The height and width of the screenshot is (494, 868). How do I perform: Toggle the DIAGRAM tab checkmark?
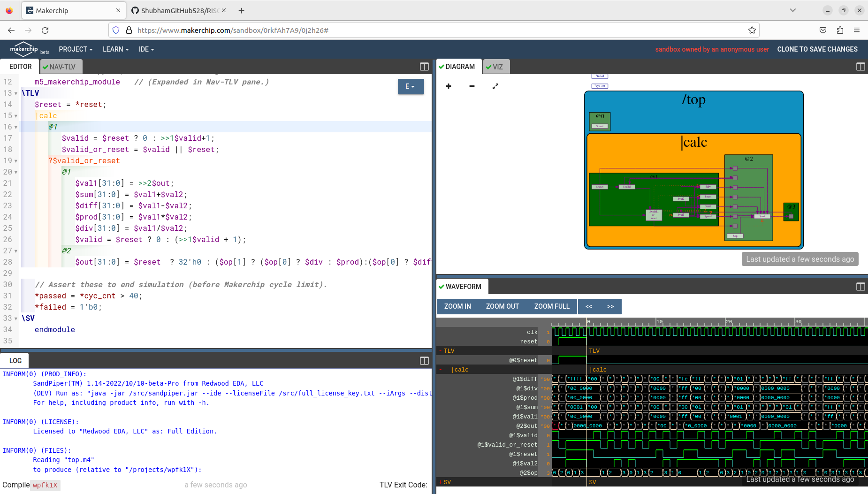tap(442, 66)
